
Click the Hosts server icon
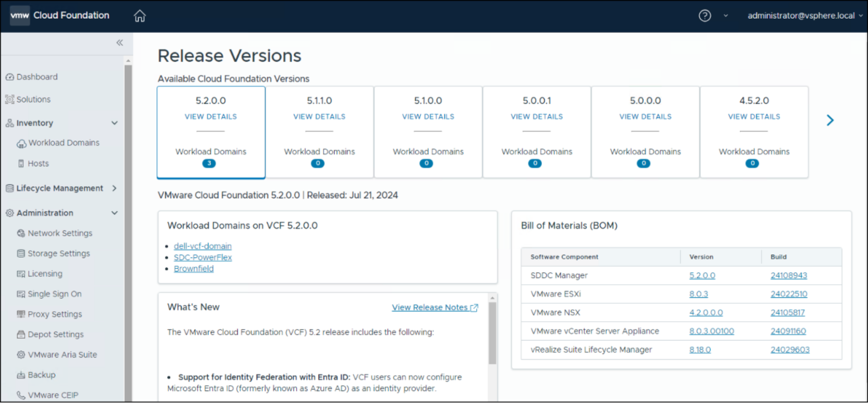(x=21, y=164)
